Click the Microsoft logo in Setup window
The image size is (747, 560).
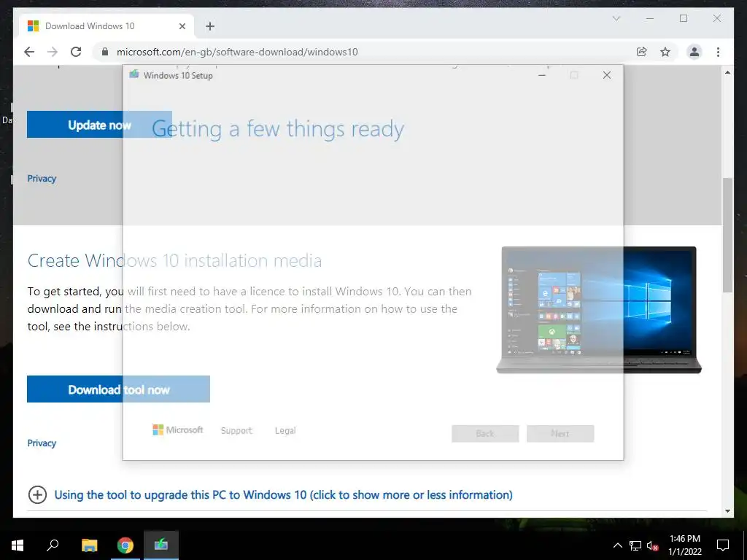pos(178,430)
